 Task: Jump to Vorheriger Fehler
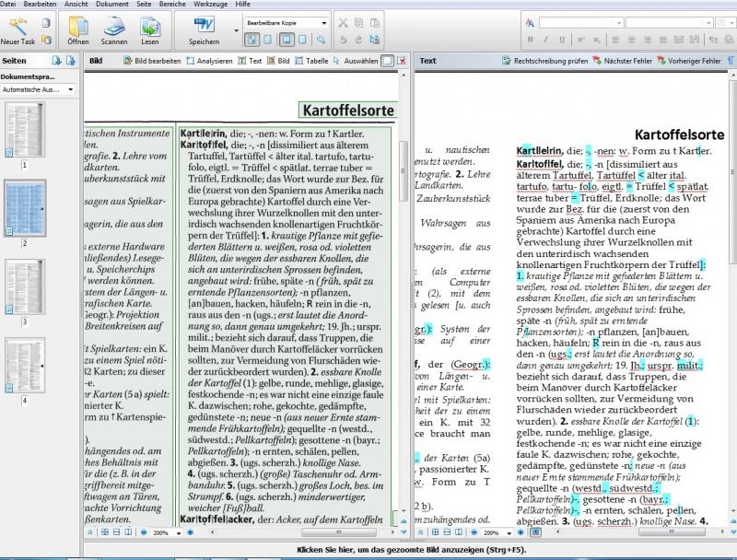pos(688,61)
